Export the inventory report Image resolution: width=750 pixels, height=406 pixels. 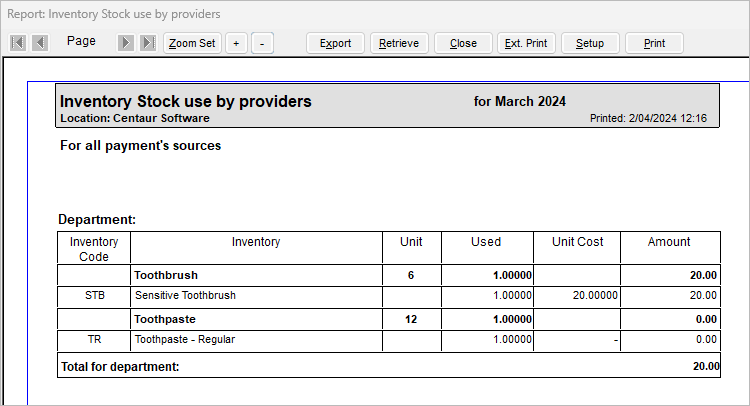click(x=335, y=43)
